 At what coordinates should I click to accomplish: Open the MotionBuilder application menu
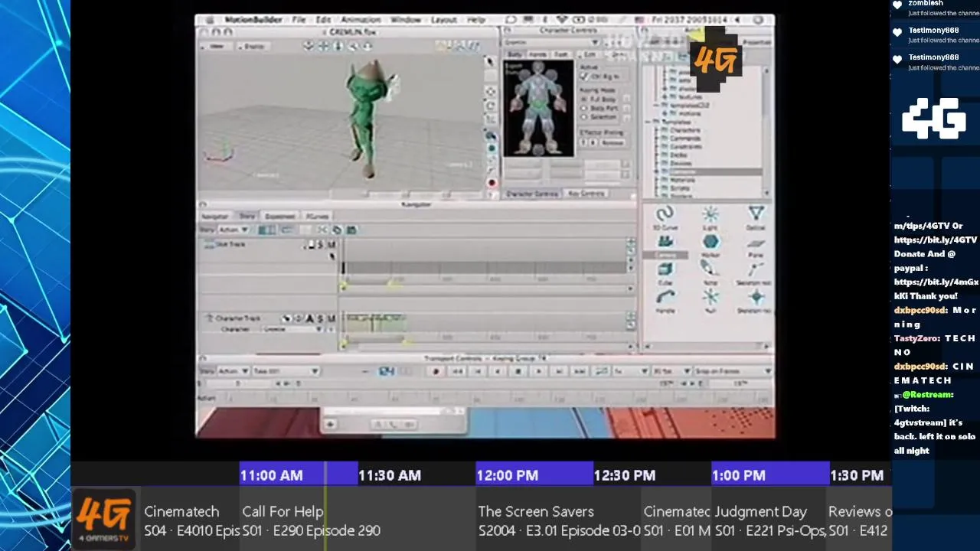tap(253, 20)
